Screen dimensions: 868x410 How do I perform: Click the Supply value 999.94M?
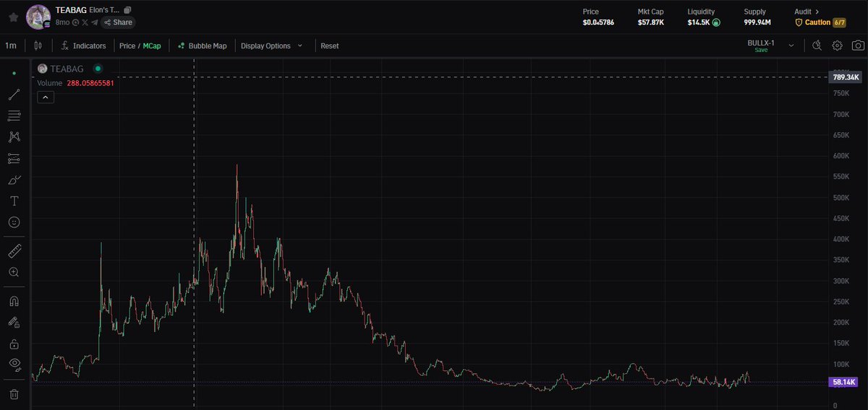(x=757, y=22)
